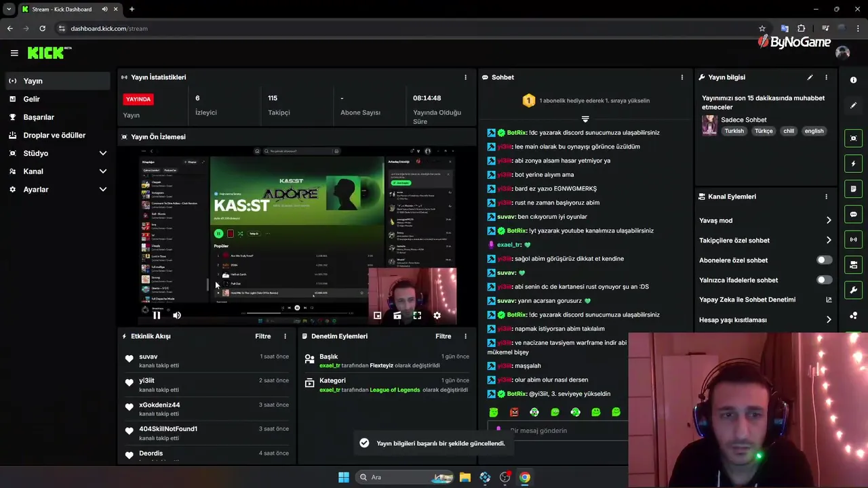Click the channel actions sidebar icon
This screenshot has width=868, height=488.
853,264
